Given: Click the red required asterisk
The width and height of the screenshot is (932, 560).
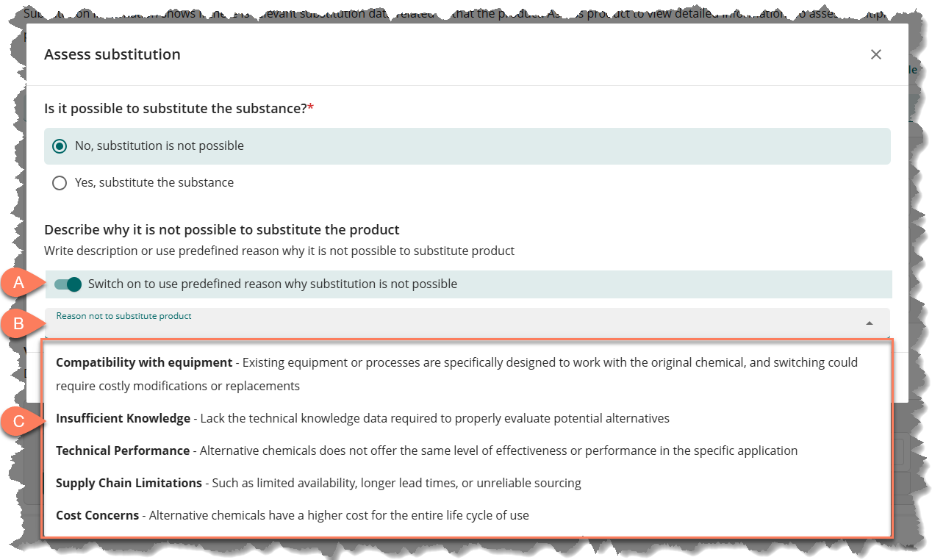Looking at the screenshot, I should click(310, 108).
